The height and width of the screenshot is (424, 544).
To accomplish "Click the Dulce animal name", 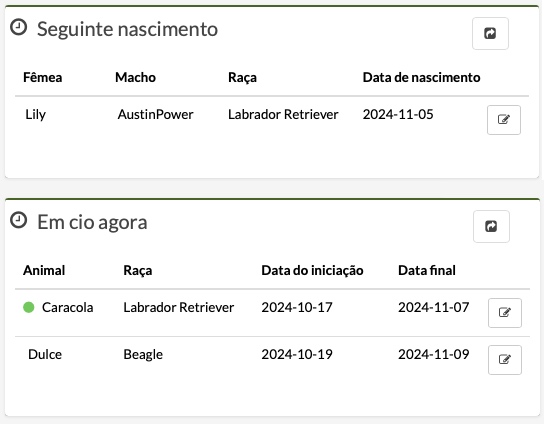I will tap(45, 355).
